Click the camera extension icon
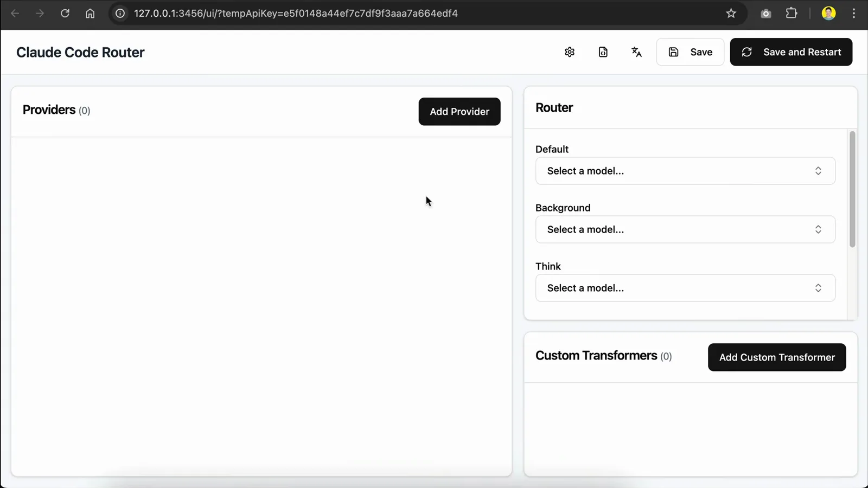868x488 pixels. coord(766,14)
